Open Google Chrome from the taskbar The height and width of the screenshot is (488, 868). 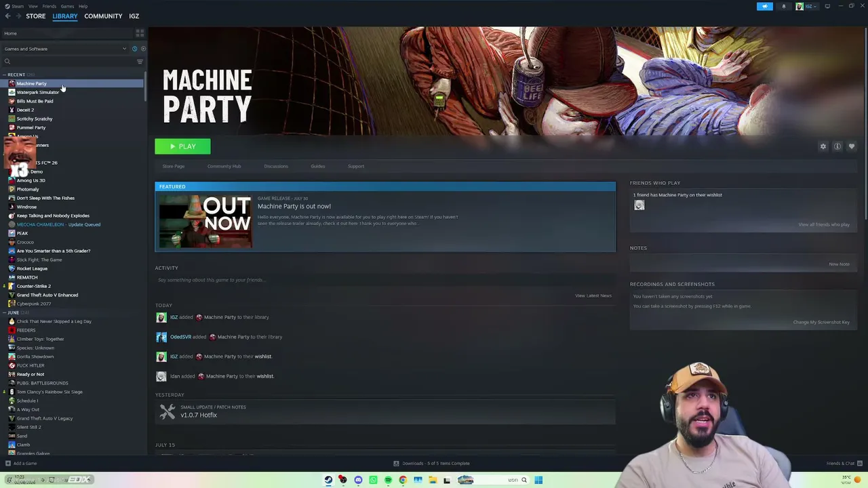tap(403, 480)
